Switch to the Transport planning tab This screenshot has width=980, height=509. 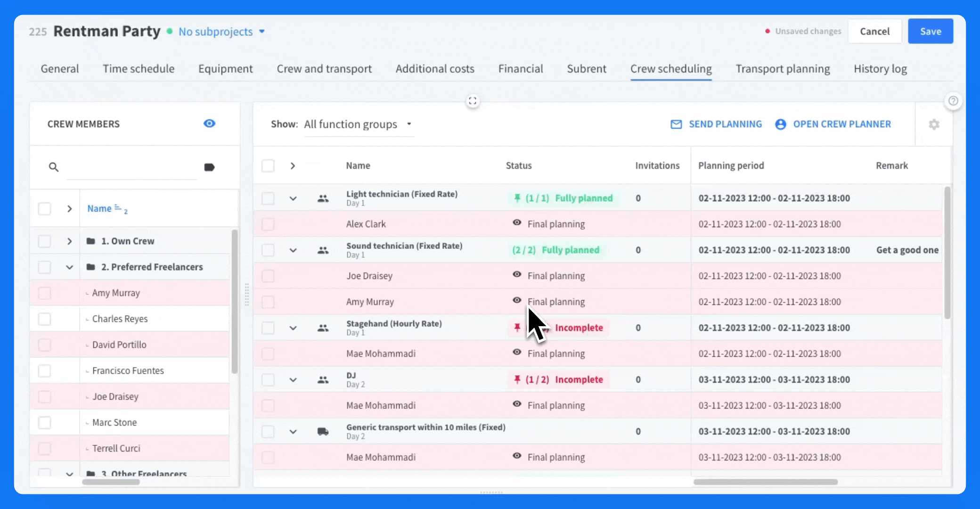click(x=783, y=69)
